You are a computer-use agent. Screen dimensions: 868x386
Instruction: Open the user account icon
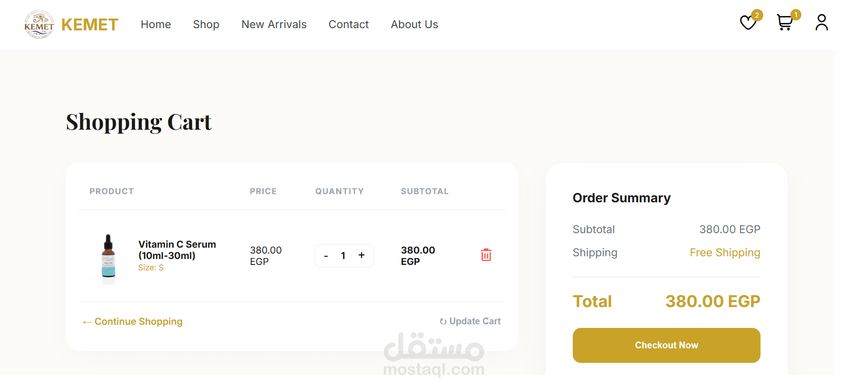click(821, 23)
